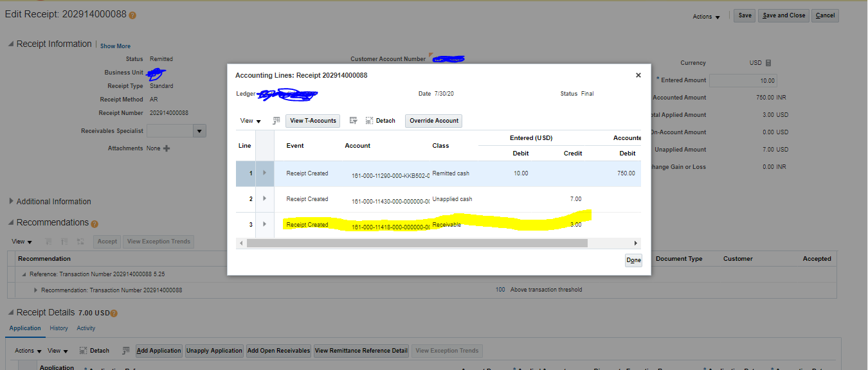
Task: Collapse the Receipt Information section
Action: tap(11, 44)
